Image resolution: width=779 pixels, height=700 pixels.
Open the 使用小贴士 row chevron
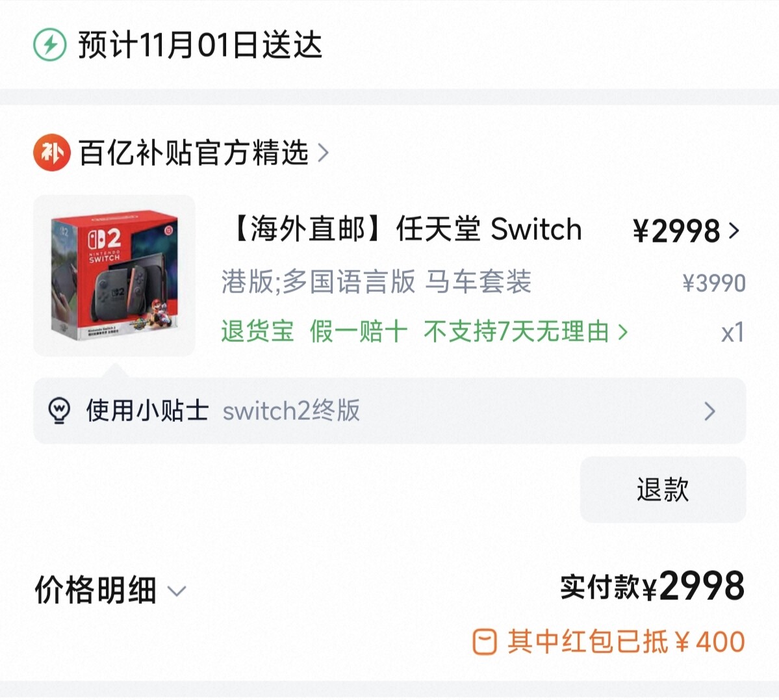pos(710,411)
